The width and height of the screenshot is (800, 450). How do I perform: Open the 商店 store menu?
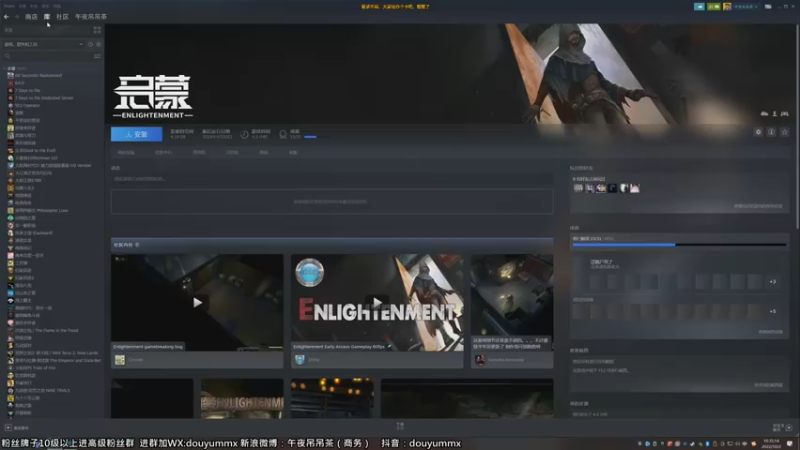coord(31,17)
